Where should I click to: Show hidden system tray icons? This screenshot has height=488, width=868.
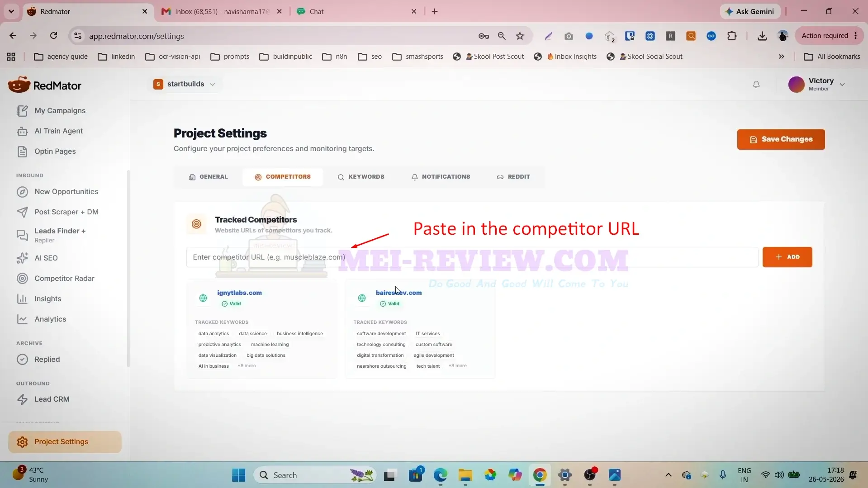(668, 475)
